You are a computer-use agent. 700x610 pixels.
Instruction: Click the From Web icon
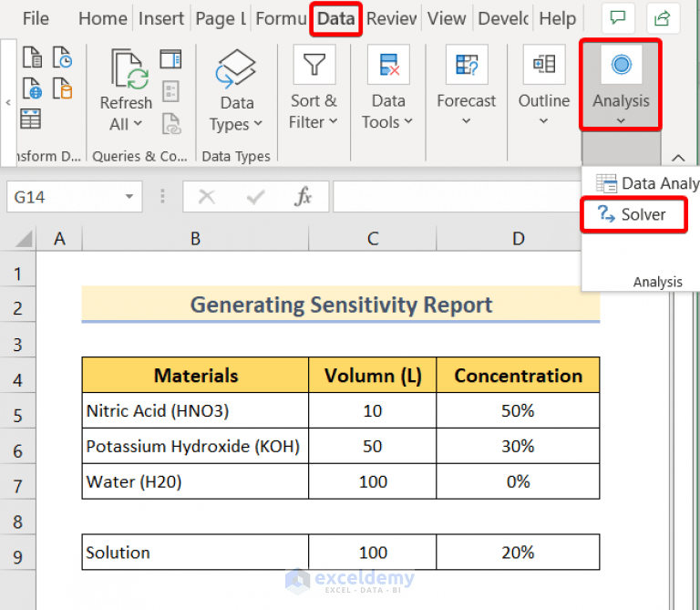[32, 88]
